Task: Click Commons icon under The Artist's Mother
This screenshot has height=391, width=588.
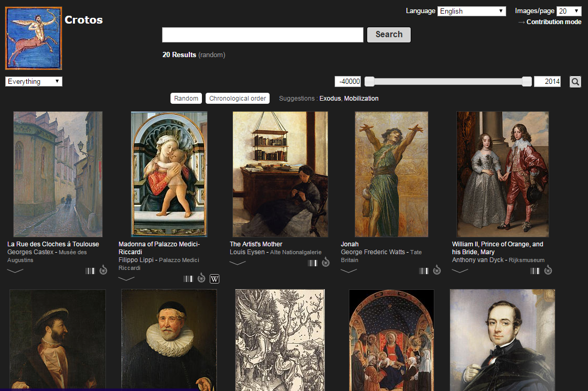Action: tap(326, 263)
